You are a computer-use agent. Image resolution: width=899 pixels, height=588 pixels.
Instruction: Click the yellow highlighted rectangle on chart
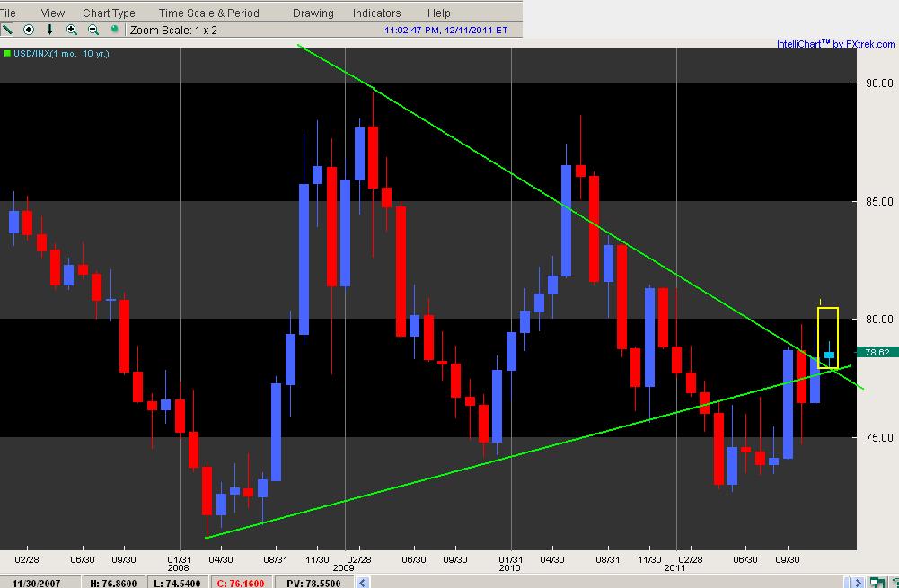[x=828, y=338]
